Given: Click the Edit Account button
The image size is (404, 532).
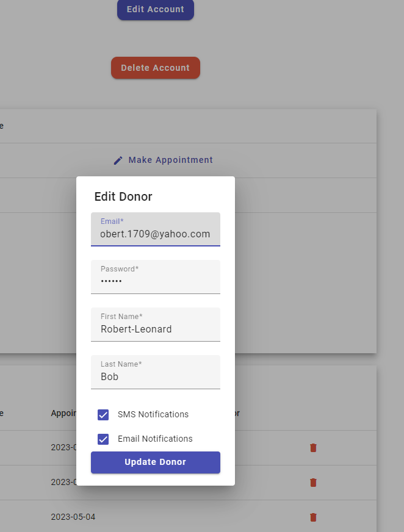Looking at the screenshot, I should click(x=155, y=9).
